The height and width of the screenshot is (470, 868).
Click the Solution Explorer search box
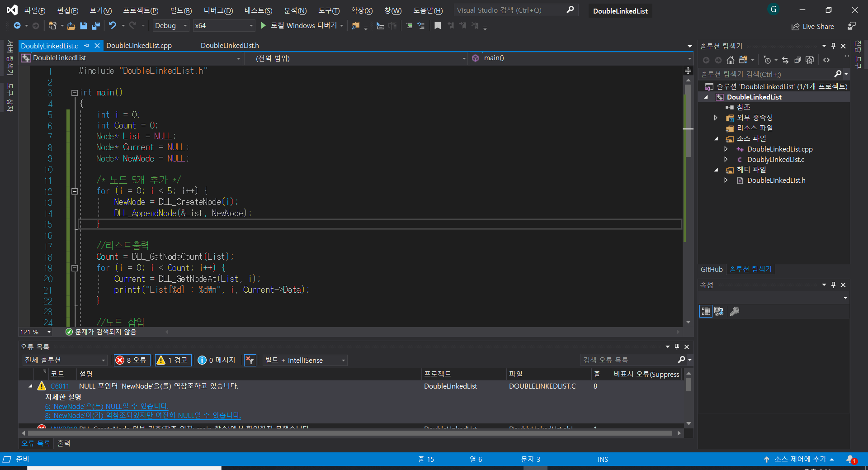pos(769,74)
